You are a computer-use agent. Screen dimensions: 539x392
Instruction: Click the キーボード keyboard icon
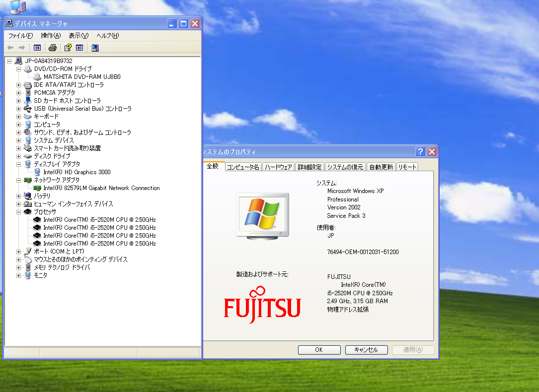tap(28, 117)
